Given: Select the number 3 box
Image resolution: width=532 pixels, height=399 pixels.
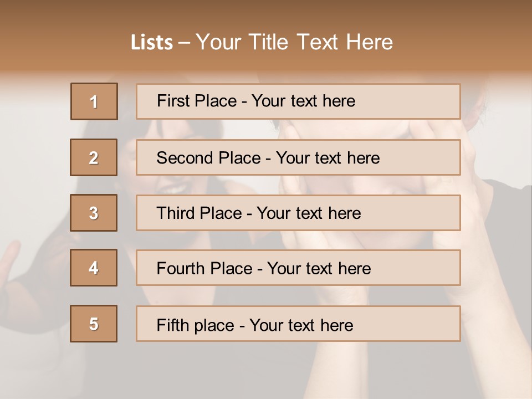Looking at the screenshot, I should [x=94, y=213].
